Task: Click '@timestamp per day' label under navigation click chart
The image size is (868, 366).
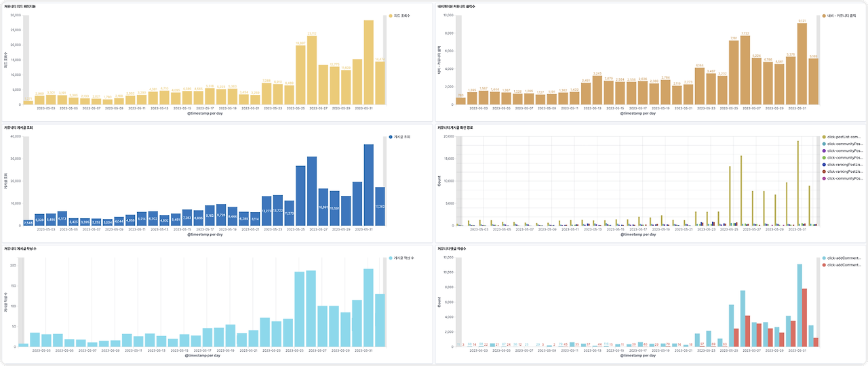Action: click(x=638, y=113)
